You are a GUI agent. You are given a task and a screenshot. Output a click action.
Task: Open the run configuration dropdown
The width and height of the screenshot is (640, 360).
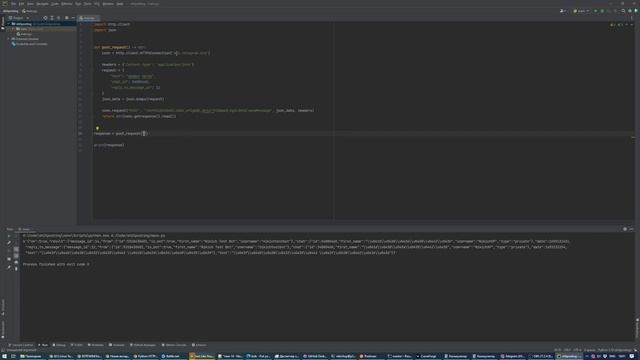pos(581,11)
